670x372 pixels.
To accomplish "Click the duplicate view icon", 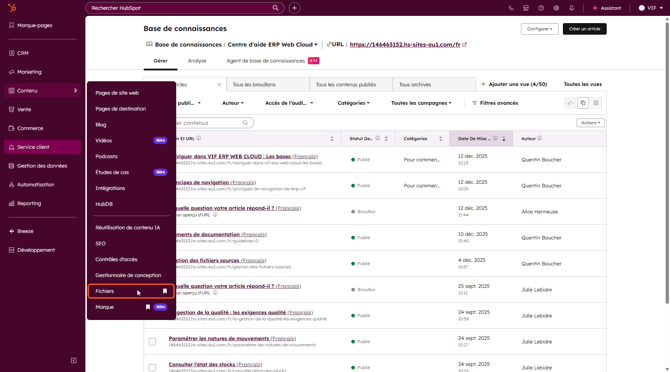I will [x=583, y=103].
